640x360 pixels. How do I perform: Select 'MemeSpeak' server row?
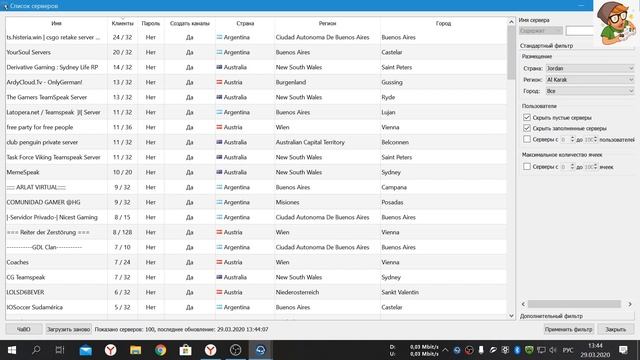(256, 172)
